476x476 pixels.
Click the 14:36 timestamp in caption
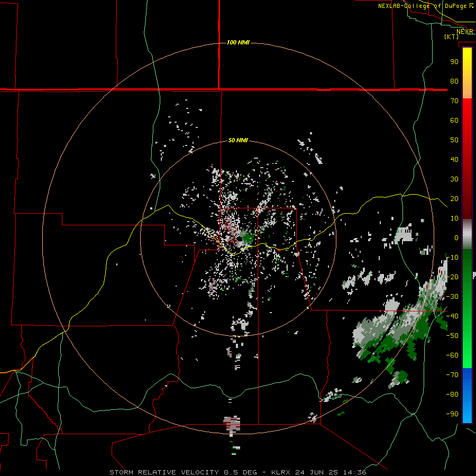[354, 472]
